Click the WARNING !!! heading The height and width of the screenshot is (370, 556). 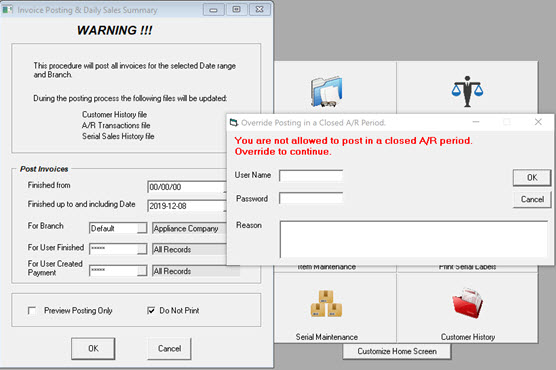[x=115, y=31]
